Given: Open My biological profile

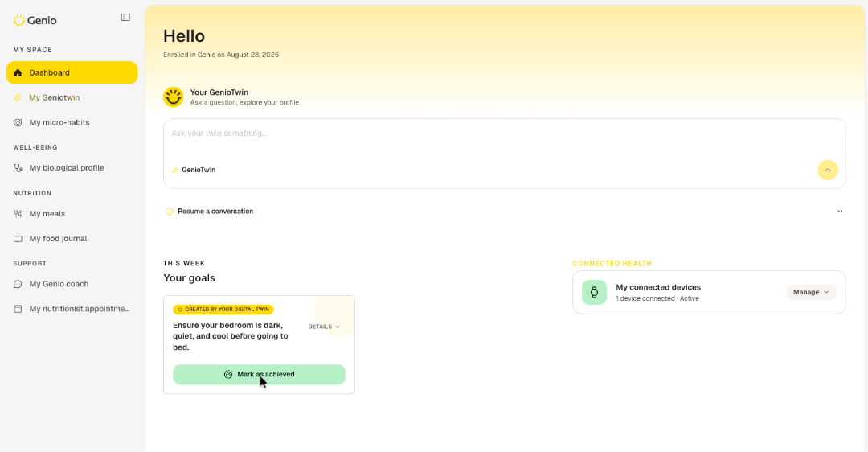Looking at the screenshot, I should pos(72,168).
